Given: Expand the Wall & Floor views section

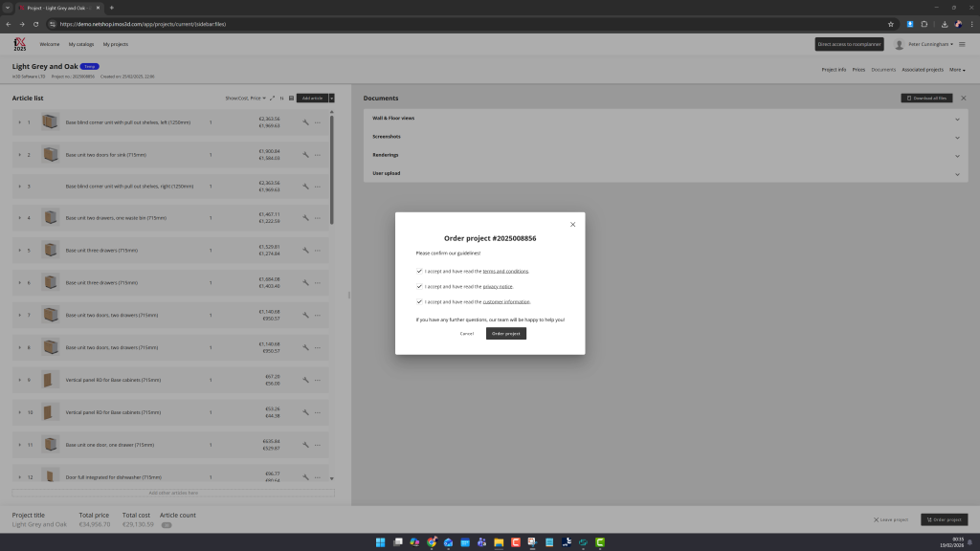Looking at the screenshot, I should 664,119.
